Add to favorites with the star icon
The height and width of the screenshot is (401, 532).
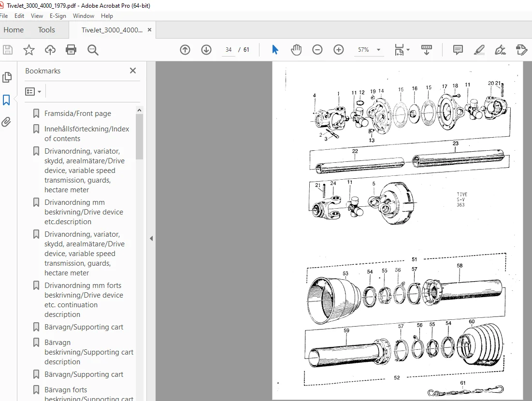point(29,50)
